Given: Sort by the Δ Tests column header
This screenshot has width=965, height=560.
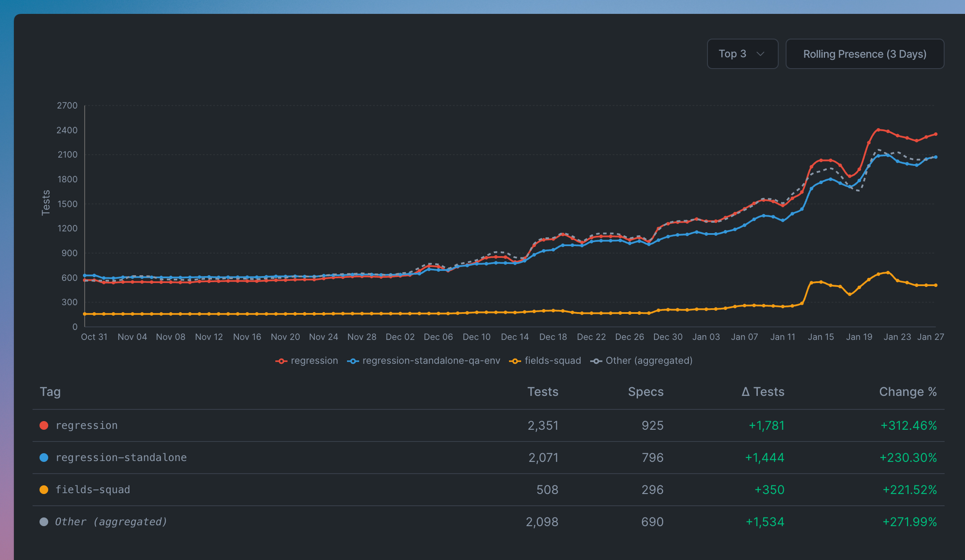Looking at the screenshot, I should pos(763,392).
